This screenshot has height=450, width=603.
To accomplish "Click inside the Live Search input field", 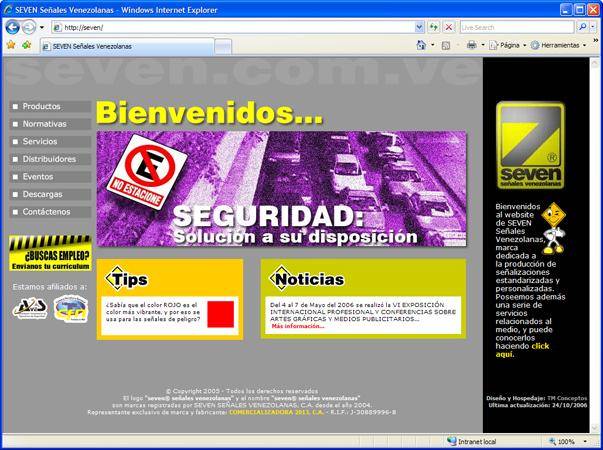I will (515, 27).
